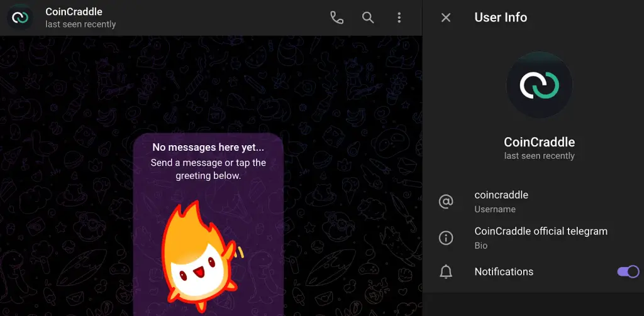This screenshot has height=316, width=644.
Task: Toggle the Notifications switch off
Action: click(628, 271)
